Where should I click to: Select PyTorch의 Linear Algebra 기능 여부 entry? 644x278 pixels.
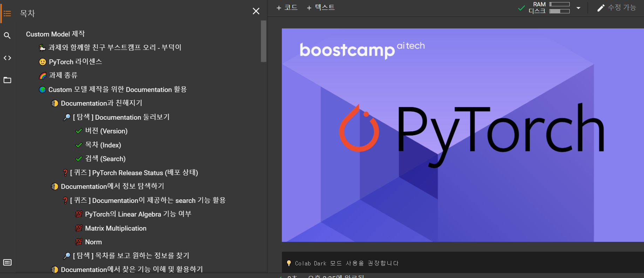tap(133, 214)
